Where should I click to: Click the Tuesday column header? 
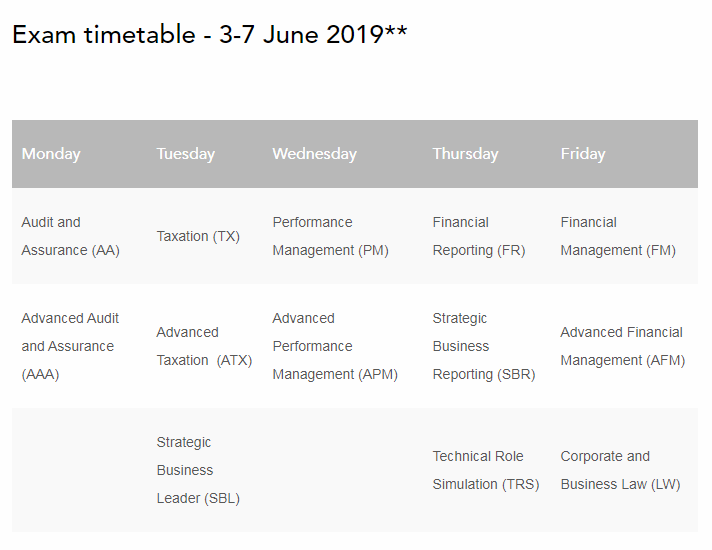(185, 154)
